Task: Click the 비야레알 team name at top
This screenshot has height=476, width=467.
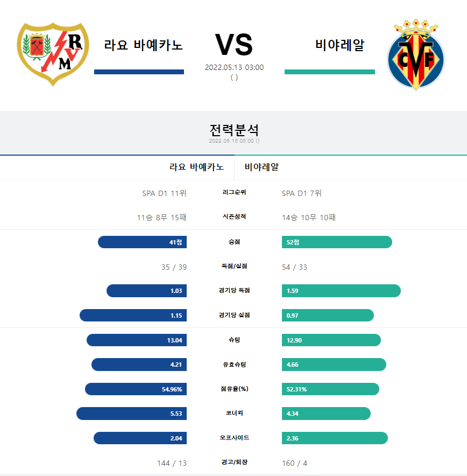Action: (x=339, y=45)
